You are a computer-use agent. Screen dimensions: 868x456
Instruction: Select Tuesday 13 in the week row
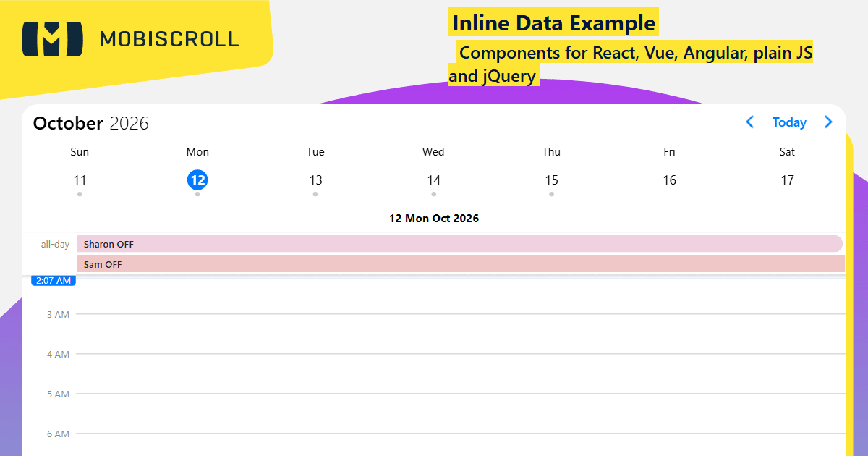[315, 180]
